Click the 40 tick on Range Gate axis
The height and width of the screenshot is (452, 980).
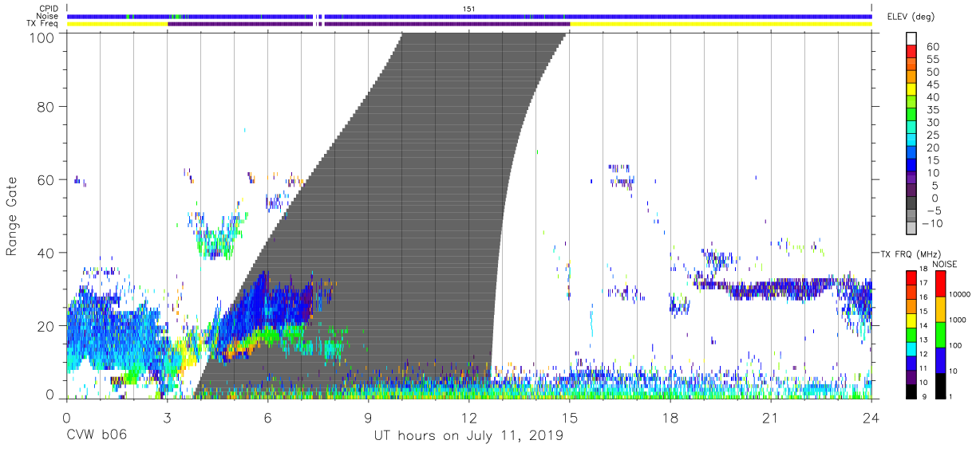point(46,253)
